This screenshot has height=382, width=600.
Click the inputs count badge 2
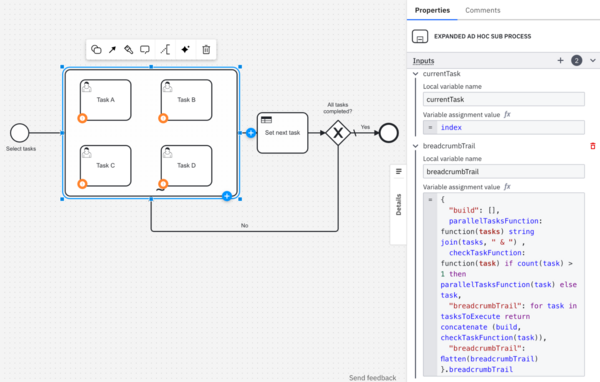(x=577, y=60)
